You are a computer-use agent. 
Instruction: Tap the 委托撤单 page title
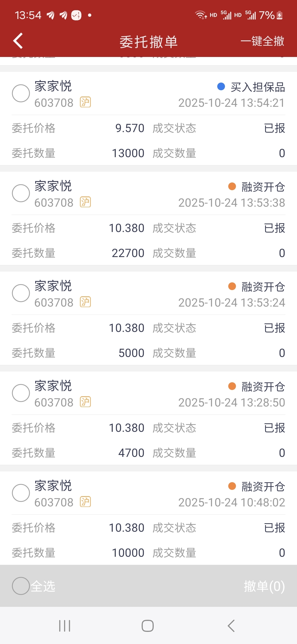[148, 42]
